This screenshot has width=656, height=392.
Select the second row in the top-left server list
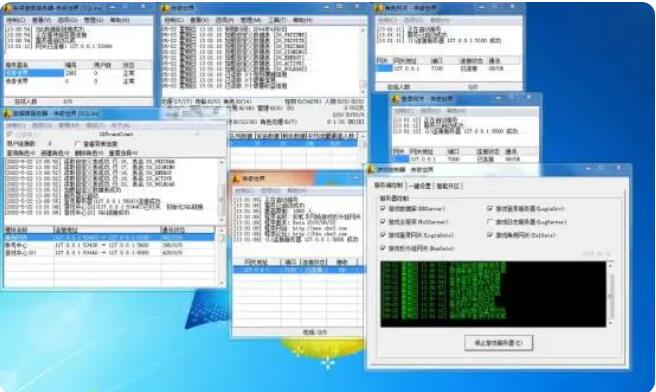pos(79,81)
